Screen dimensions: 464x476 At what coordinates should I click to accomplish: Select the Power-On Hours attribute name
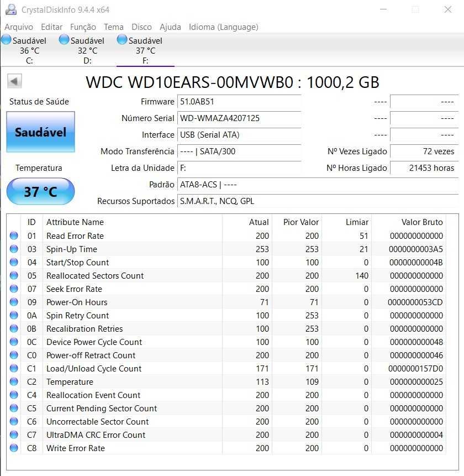pos(77,302)
